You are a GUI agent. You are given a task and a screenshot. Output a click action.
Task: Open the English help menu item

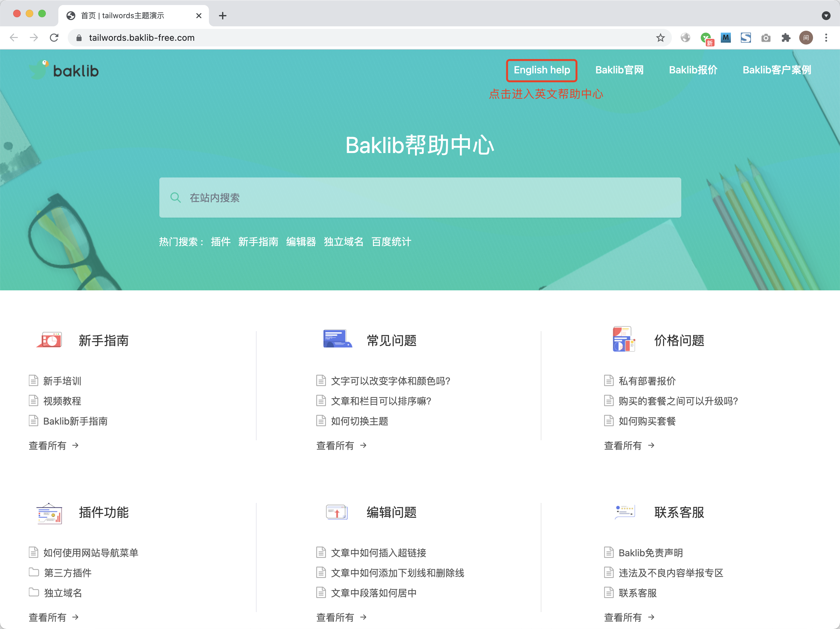[x=542, y=70]
